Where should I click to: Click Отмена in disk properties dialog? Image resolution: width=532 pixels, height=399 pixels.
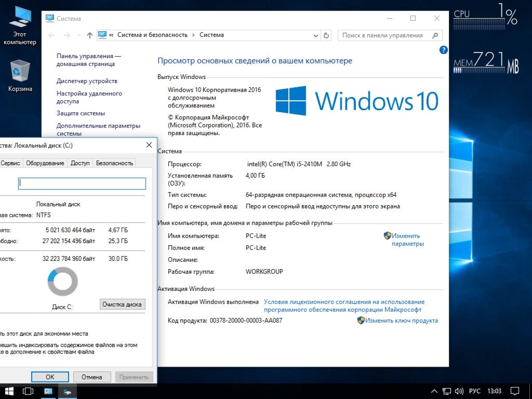click(x=91, y=377)
